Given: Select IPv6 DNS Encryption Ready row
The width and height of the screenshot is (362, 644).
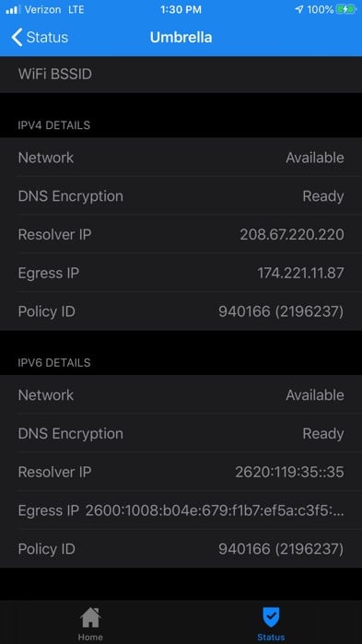Looking at the screenshot, I should tap(181, 434).
